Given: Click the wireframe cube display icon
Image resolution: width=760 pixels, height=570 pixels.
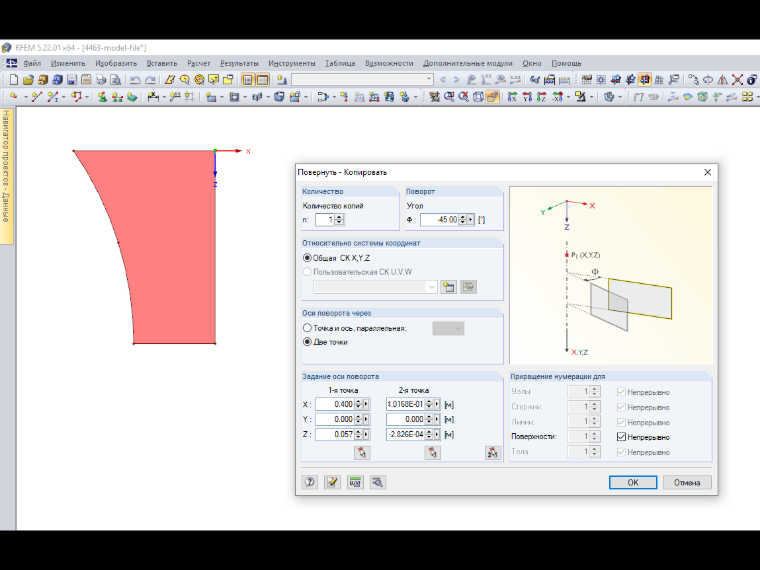Looking at the screenshot, I should pyautogui.click(x=478, y=97).
